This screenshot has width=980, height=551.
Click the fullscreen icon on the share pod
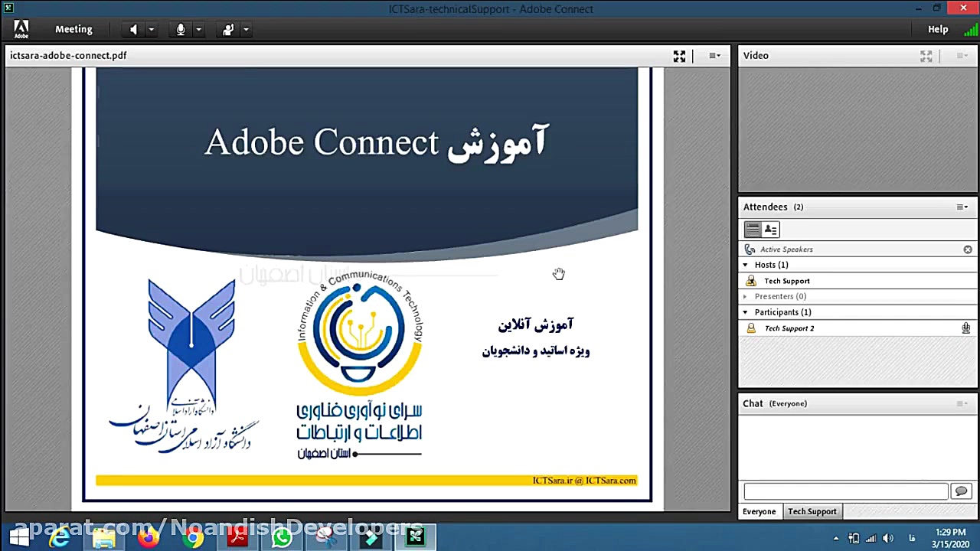[x=679, y=55]
